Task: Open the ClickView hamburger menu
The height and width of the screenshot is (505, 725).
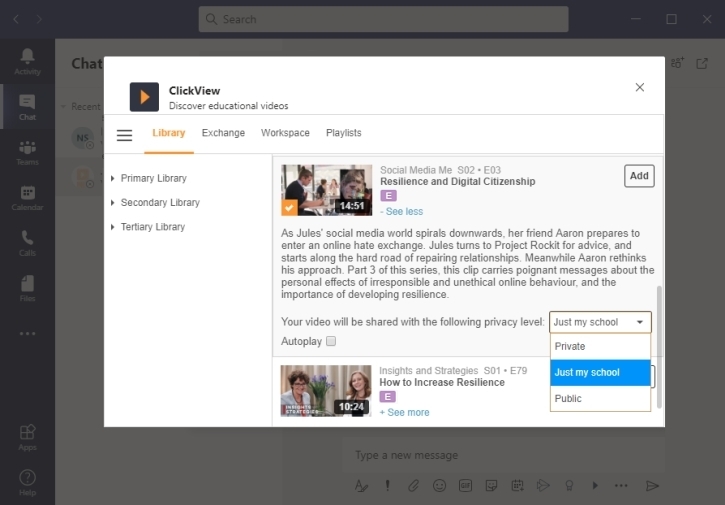Action: click(x=124, y=135)
